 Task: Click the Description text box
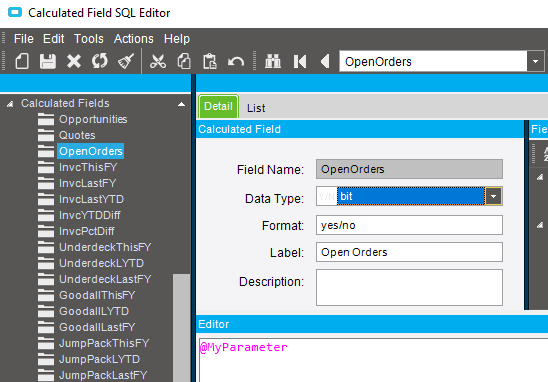[x=409, y=287]
